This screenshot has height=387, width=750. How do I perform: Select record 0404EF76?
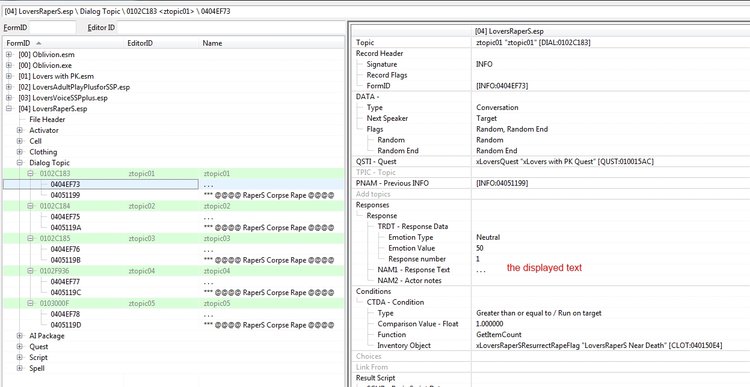point(173,249)
